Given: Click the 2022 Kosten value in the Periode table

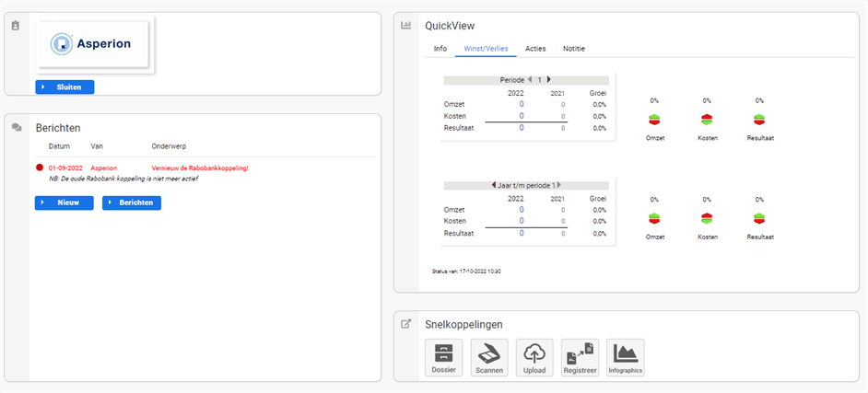Looking at the screenshot, I should (522, 116).
